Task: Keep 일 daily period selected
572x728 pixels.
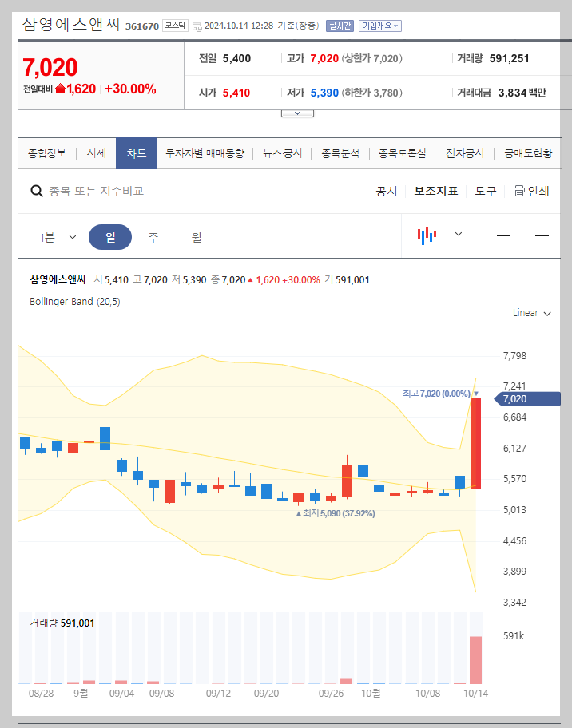Action: tap(109, 235)
